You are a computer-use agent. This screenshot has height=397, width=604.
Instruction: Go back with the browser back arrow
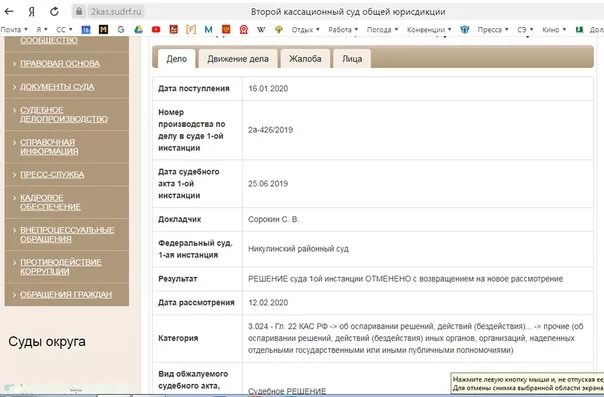[x=9, y=12]
